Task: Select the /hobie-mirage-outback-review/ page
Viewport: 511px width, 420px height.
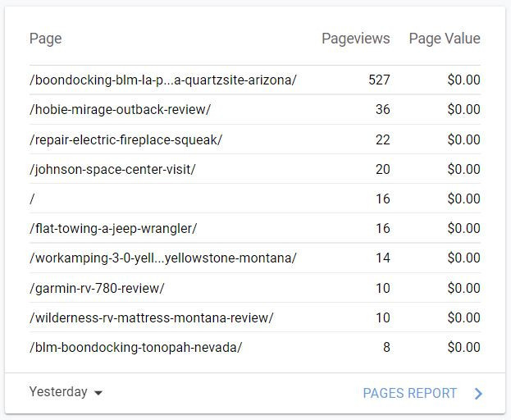Action: pyautogui.click(x=120, y=109)
